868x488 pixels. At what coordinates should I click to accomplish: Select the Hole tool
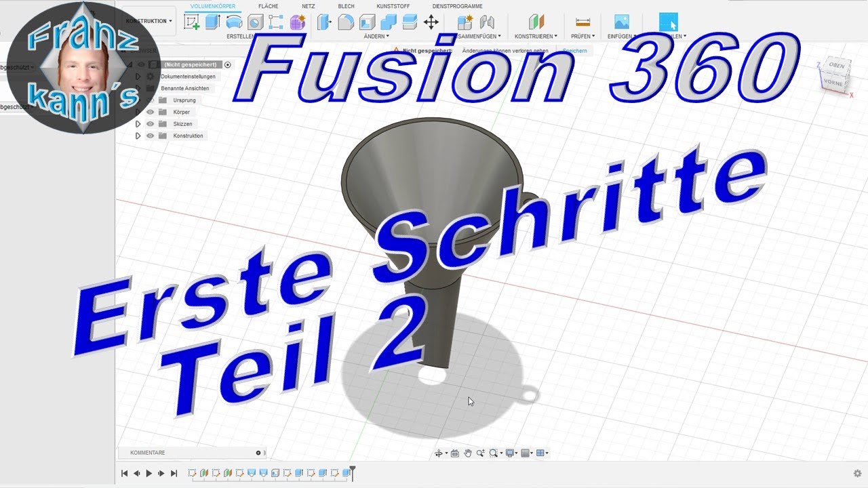(x=255, y=22)
